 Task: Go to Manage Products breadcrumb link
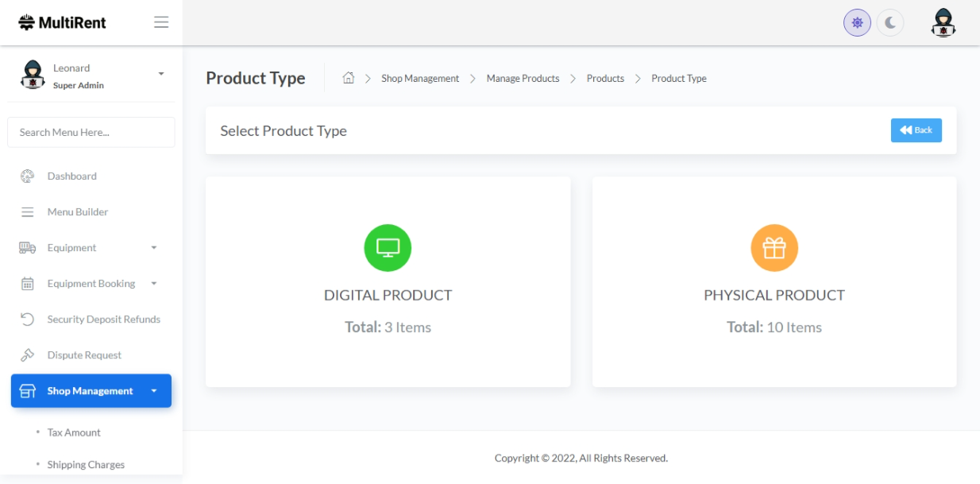[x=523, y=79]
